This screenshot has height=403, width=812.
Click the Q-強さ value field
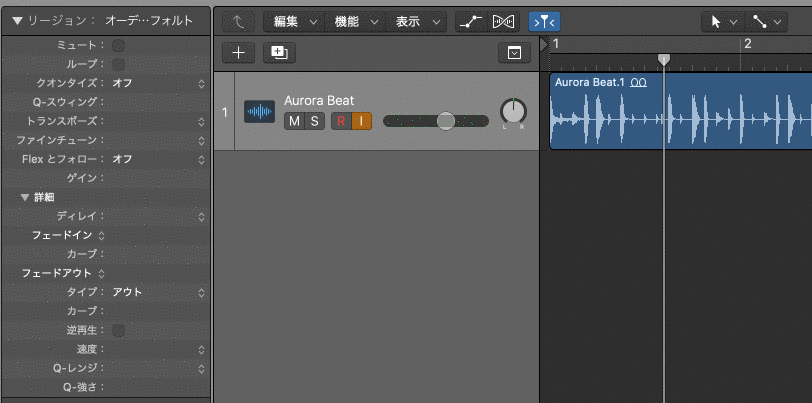tap(158, 387)
